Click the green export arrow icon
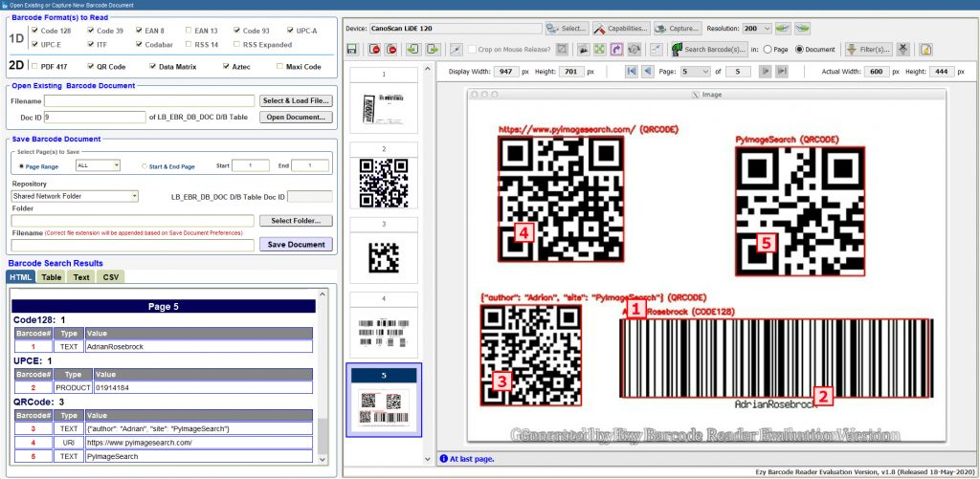This screenshot has width=980, height=479. [433, 50]
